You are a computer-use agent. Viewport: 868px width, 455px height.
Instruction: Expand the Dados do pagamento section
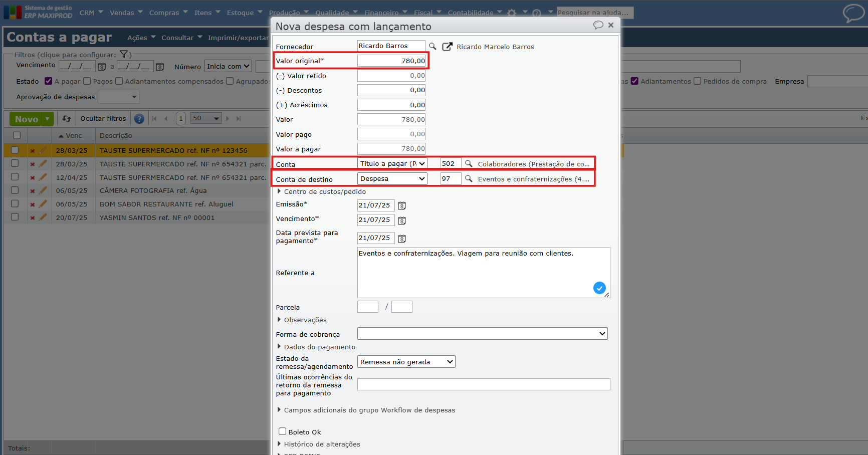tap(316, 347)
